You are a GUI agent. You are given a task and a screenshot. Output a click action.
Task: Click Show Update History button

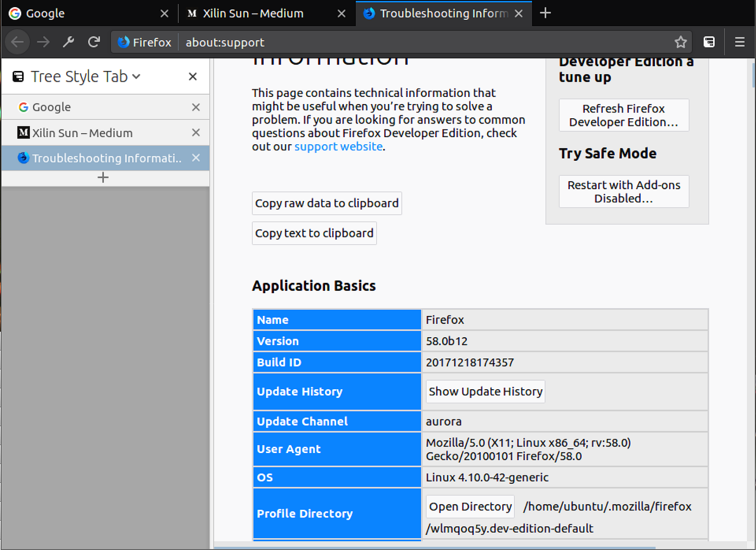point(485,392)
